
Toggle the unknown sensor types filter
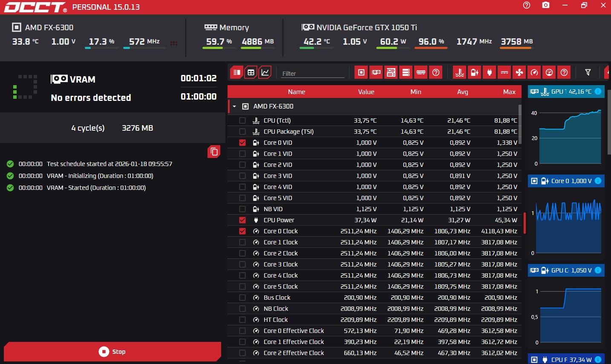click(564, 72)
